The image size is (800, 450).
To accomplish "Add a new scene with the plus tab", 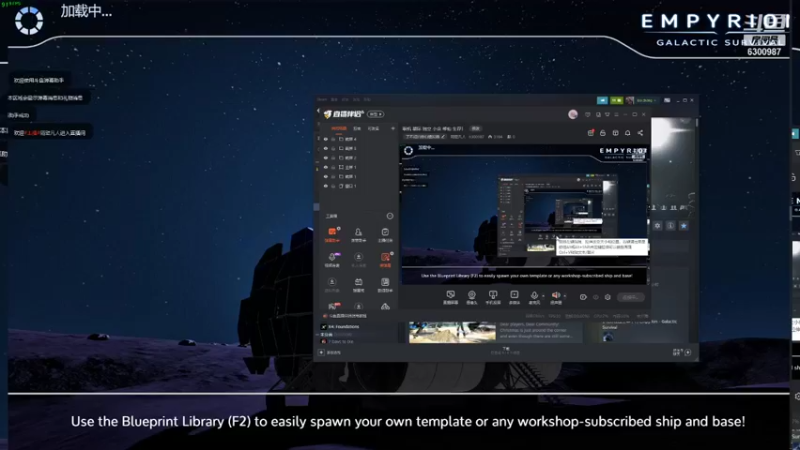I will 392,129.
